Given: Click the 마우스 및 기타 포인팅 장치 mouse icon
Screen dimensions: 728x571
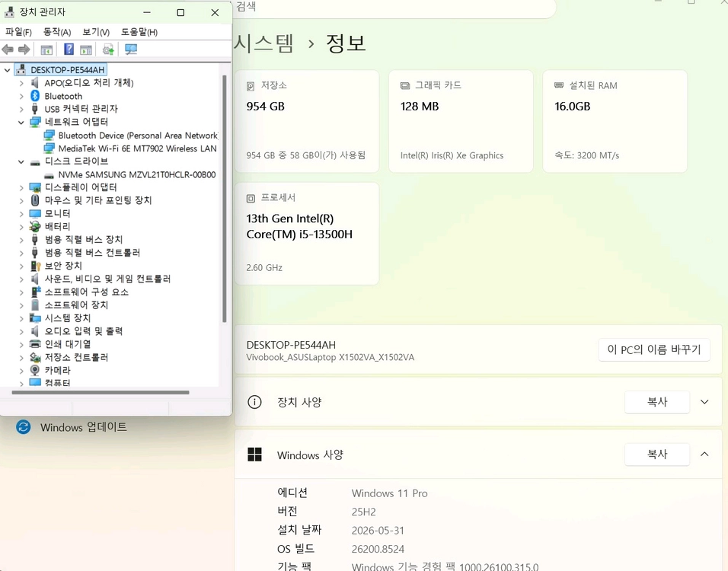Looking at the screenshot, I should pyautogui.click(x=35, y=200).
